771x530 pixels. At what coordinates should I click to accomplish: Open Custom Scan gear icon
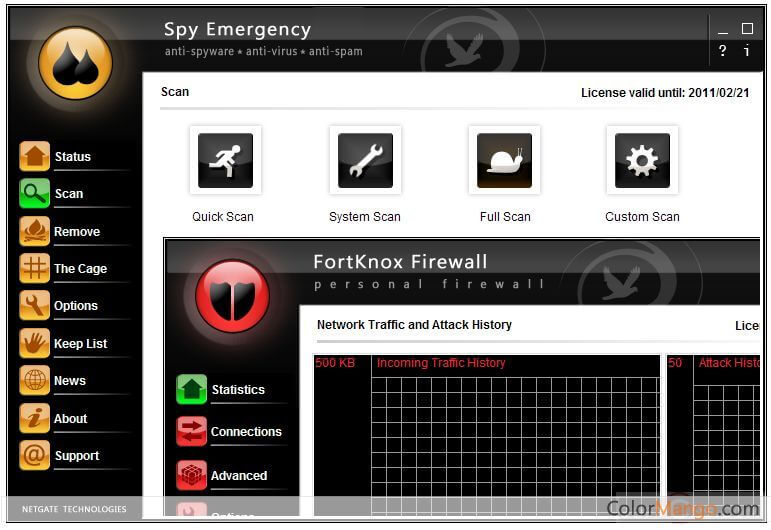point(642,160)
